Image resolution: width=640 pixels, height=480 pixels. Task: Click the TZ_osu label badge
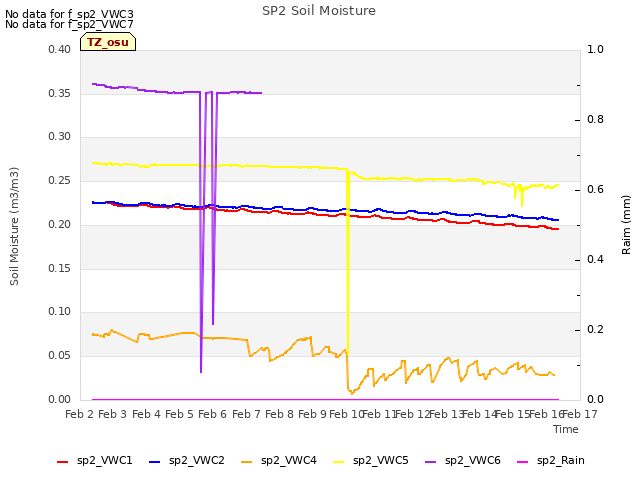[x=108, y=42]
